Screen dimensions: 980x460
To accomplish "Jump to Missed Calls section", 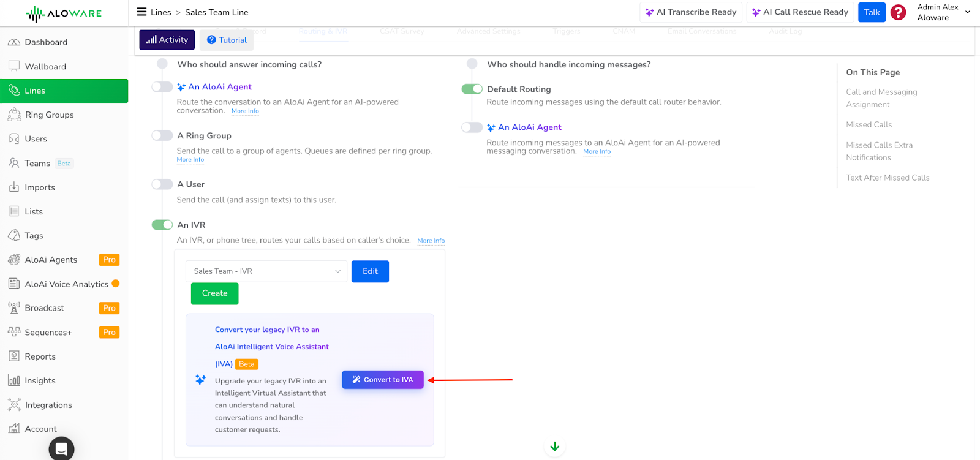I will [869, 124].
